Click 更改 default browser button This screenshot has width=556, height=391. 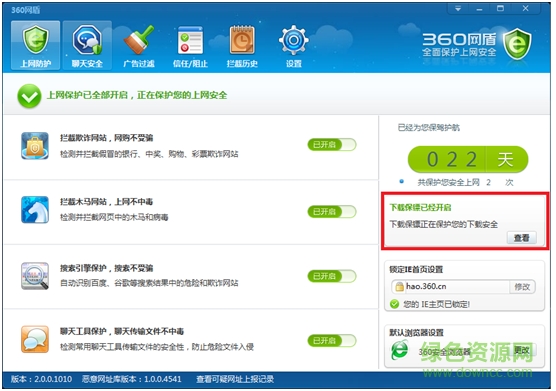(522, 350)
